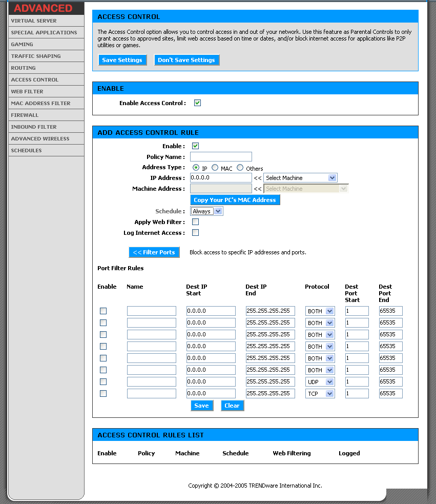
Task: Open the Schedule Always dropdown
Action: [x=206, y=211]
